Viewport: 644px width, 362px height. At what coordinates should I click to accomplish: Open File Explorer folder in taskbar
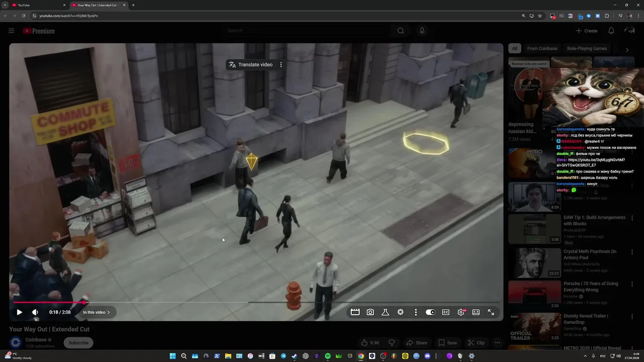(x=228, y=356)
